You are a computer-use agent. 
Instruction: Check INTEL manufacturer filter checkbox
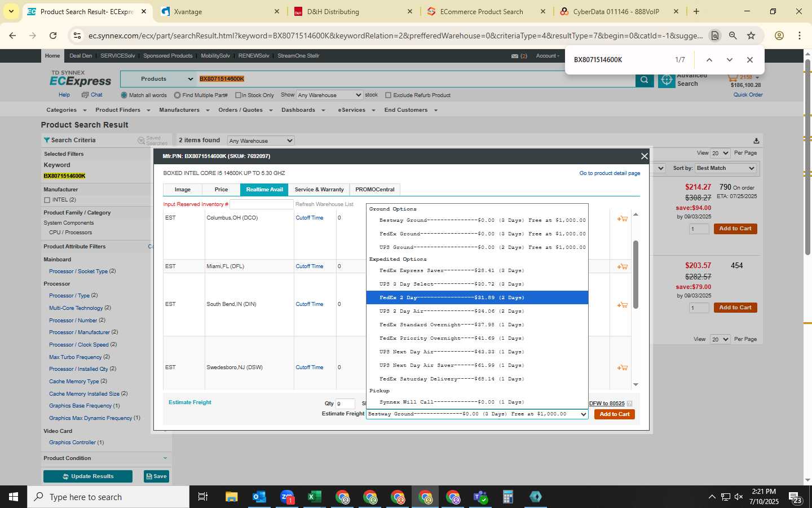(47, 200)
